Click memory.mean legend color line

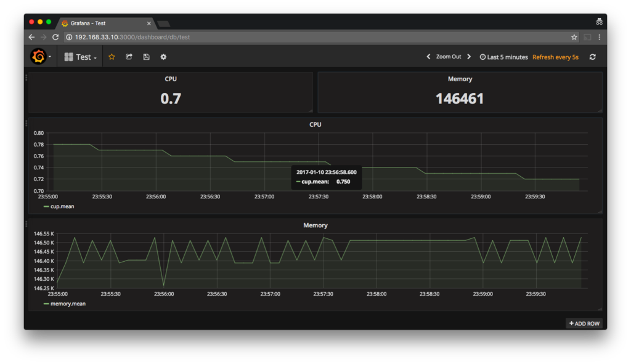[x=46, y=304]
